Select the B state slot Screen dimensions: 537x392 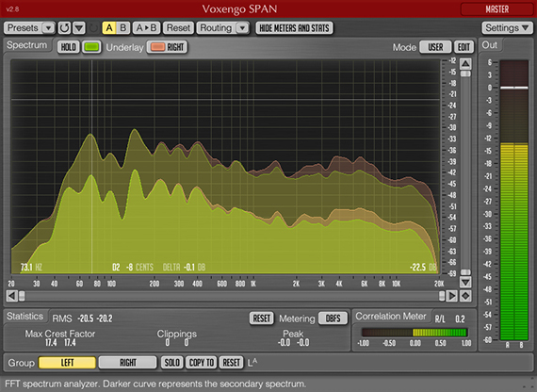pyautogui.click(x=123, y=27)
